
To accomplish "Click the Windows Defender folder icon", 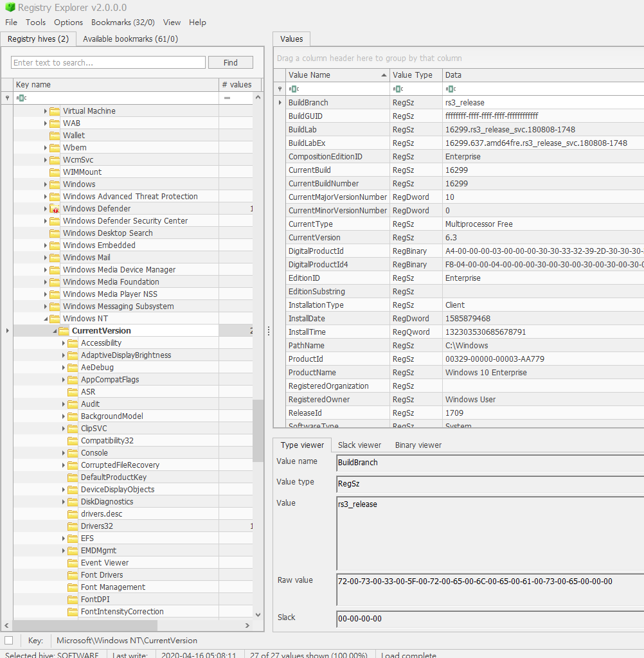I will click(x=55, y=209).
